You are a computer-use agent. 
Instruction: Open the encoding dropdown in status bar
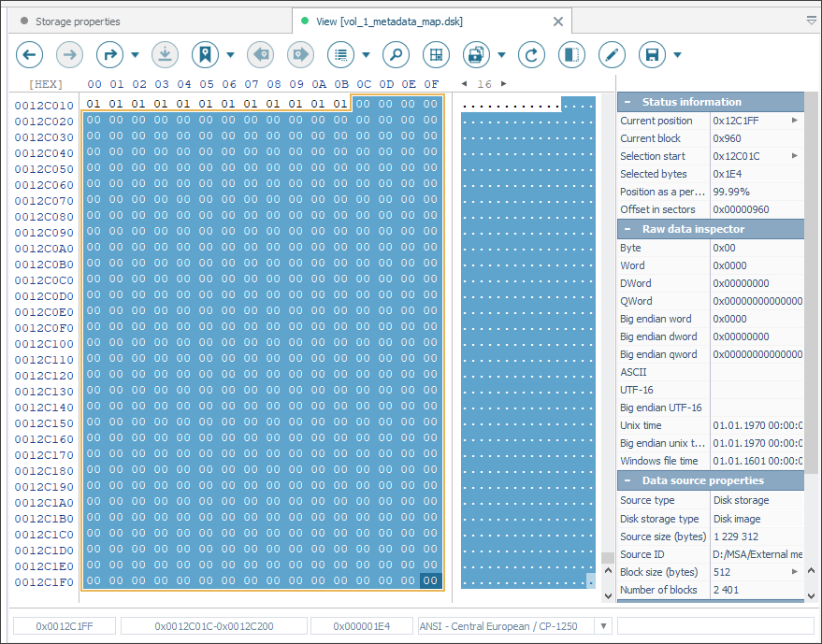pos(603,626)
